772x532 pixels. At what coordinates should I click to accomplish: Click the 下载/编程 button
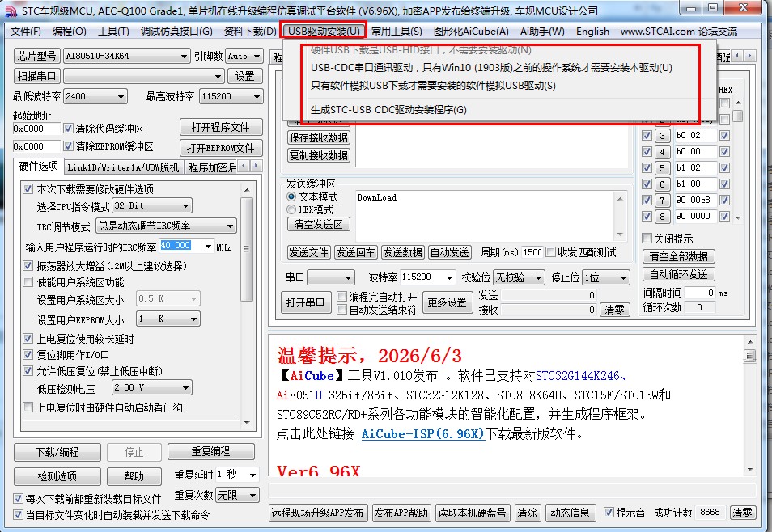tap(57, 452)
